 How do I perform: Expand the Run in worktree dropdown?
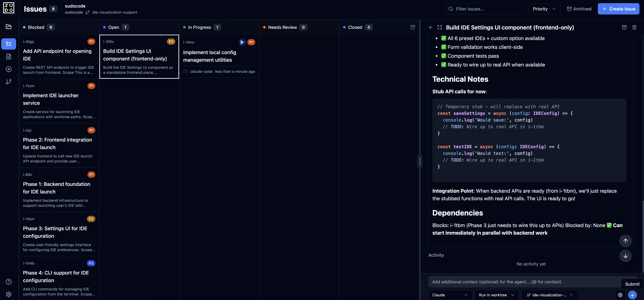tap(497, 295)
